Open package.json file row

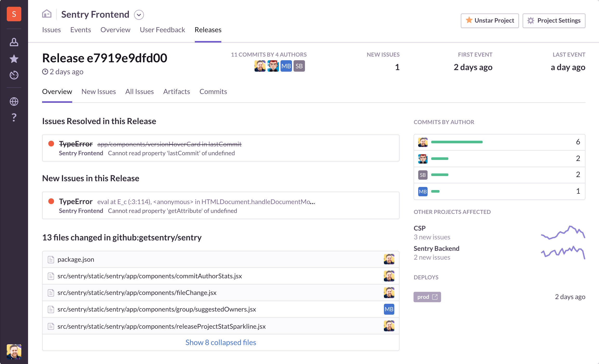coord(76,259)
